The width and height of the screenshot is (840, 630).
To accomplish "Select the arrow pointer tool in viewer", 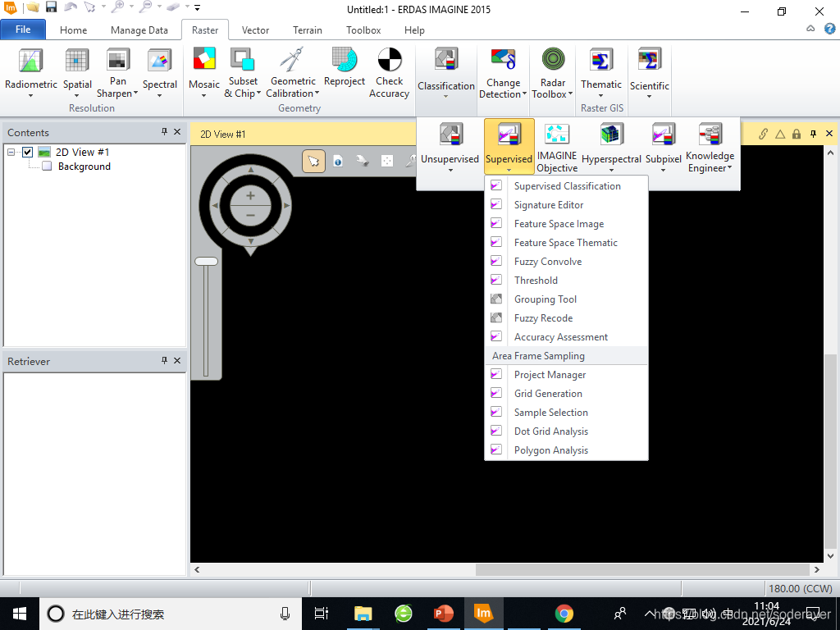I will [313, 161].
